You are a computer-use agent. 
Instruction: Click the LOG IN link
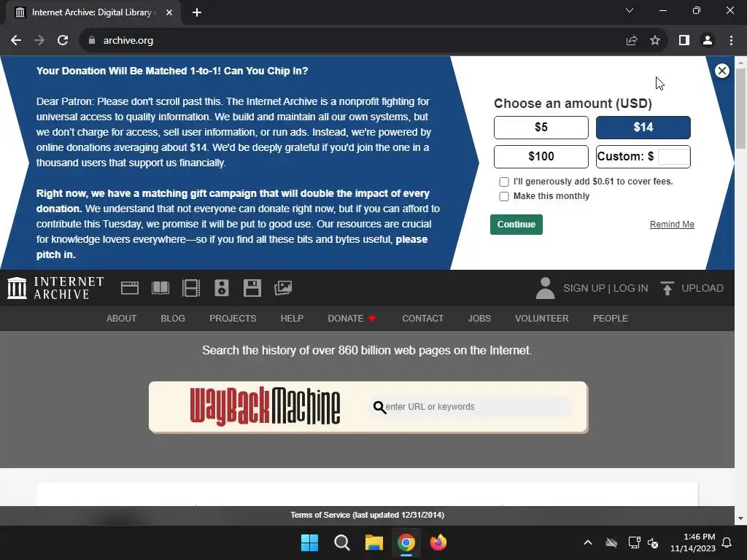(x=630, y=288)
